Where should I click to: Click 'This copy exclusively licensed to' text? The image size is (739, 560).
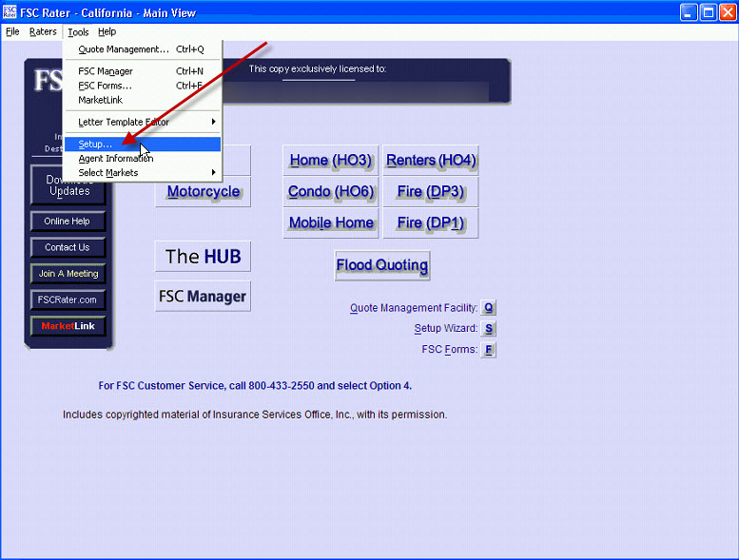click(318, 68)
